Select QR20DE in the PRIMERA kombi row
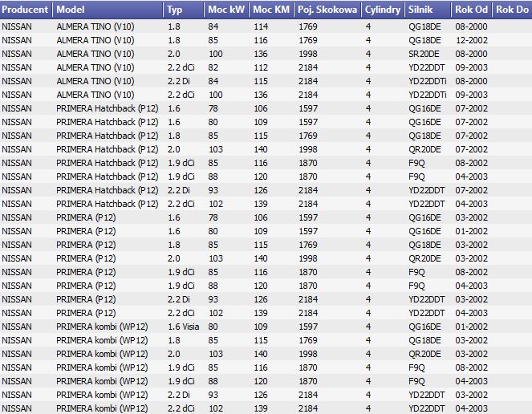 click(424, 354)
